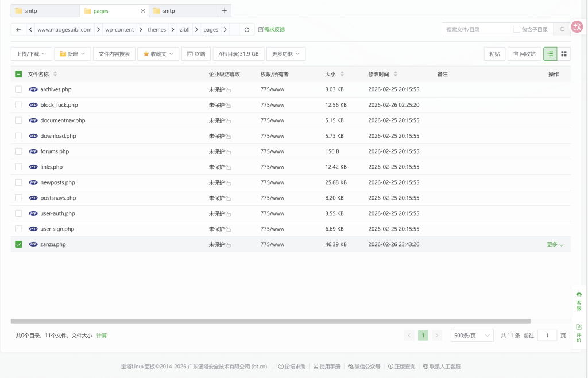The image size is (588, 378).
Task: Check the user-auth.php checkbox
Action: tap(18, 213)
